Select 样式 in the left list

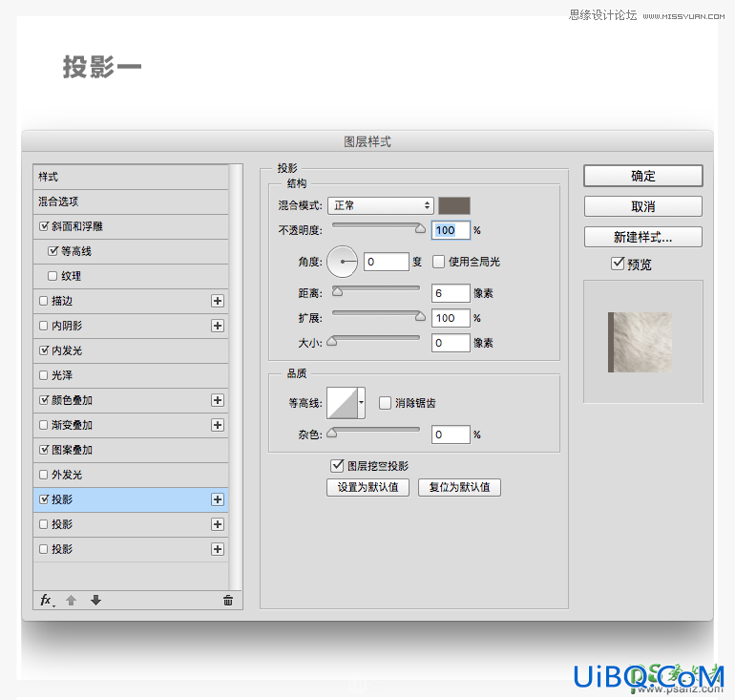coord(131,177)
